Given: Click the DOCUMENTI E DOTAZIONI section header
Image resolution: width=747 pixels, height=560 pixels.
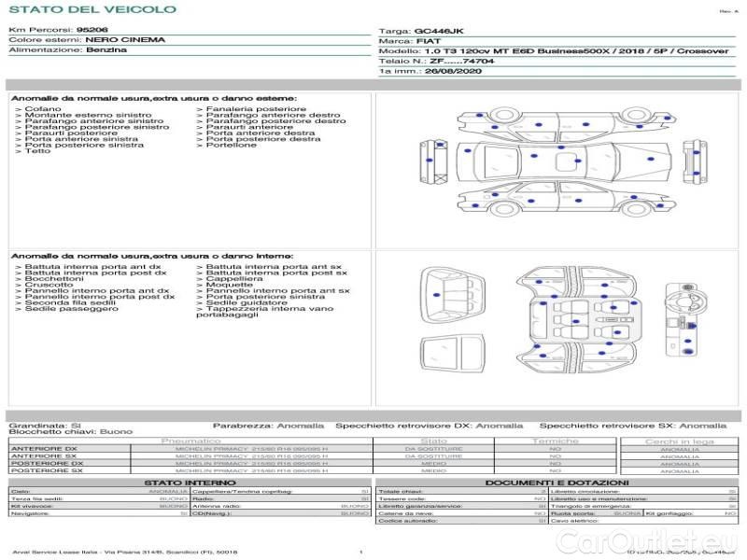Looking at the screenshot, I should point(555,483).
